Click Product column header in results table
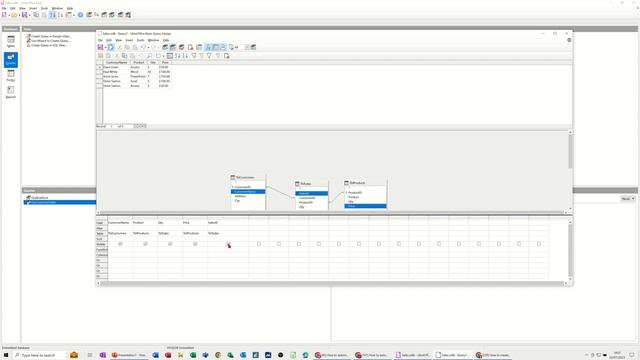The image size is (640, 360). (138, 62)
